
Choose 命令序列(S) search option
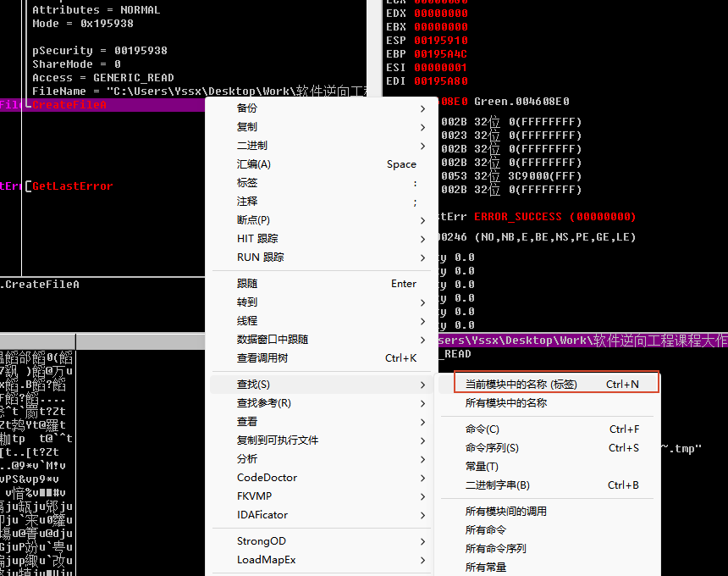click(548, 447)
